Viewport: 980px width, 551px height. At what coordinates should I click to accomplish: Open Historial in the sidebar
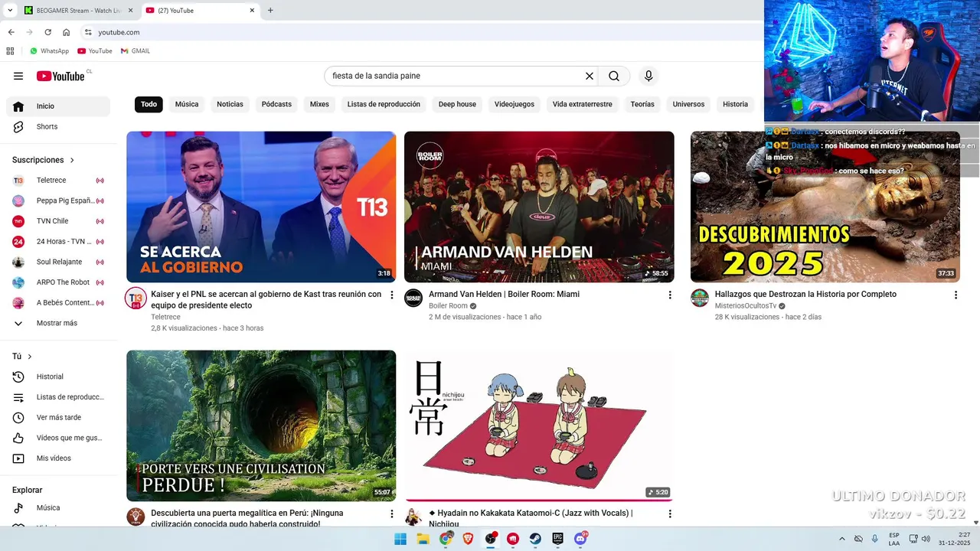point(58,377)
